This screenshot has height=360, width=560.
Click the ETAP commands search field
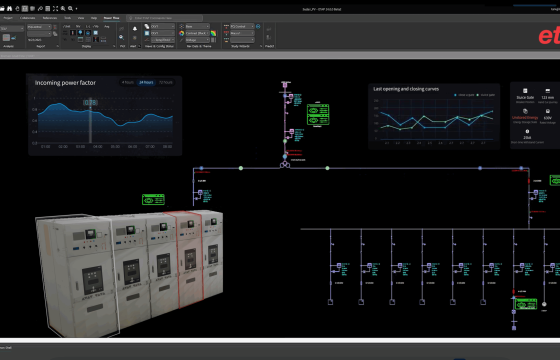point(165,18)
